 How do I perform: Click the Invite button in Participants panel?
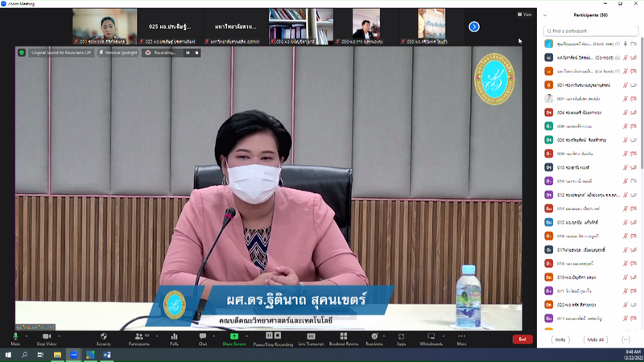point(560,339)
